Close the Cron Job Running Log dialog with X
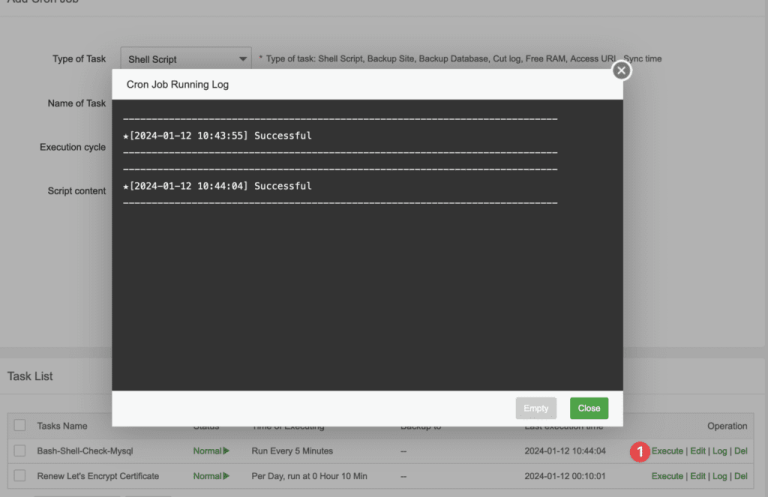The width and height of the screenshot is (768, 497). (622, 70)
